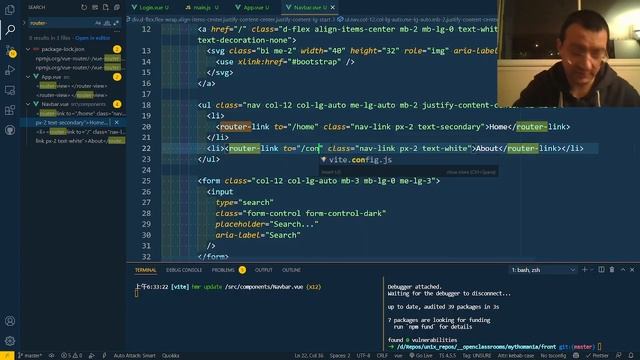Open the Explorer view in activity bar
The width and height of the screenshot is (640, 360).
pyautogui.click(x=10, y=9)
